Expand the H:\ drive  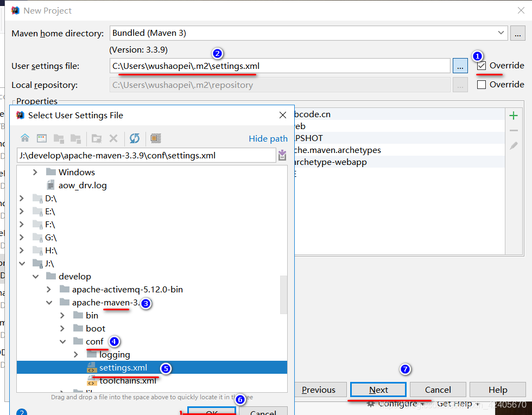22,250
